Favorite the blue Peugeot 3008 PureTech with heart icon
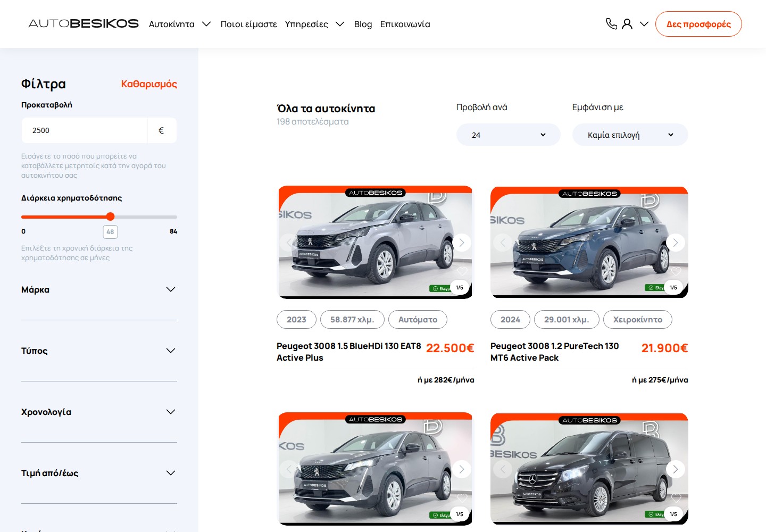Viewport: 766px width, 532px height. point(676,271)
